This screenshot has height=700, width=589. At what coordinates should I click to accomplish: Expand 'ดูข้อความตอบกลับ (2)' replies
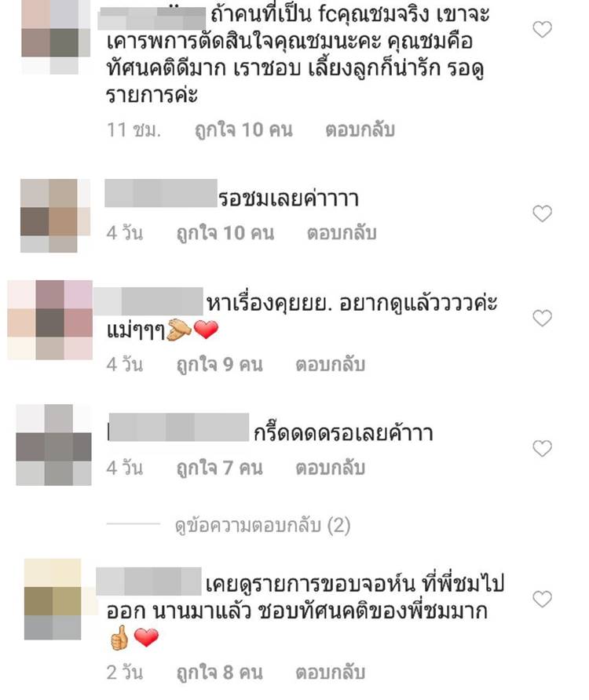(x=262, y=526)
